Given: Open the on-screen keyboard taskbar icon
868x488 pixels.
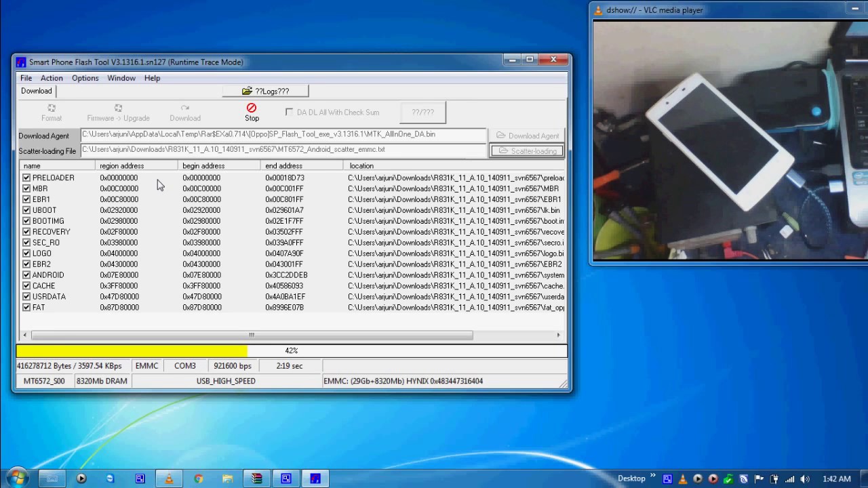Looking at the screenshot, I should point(52,479).
